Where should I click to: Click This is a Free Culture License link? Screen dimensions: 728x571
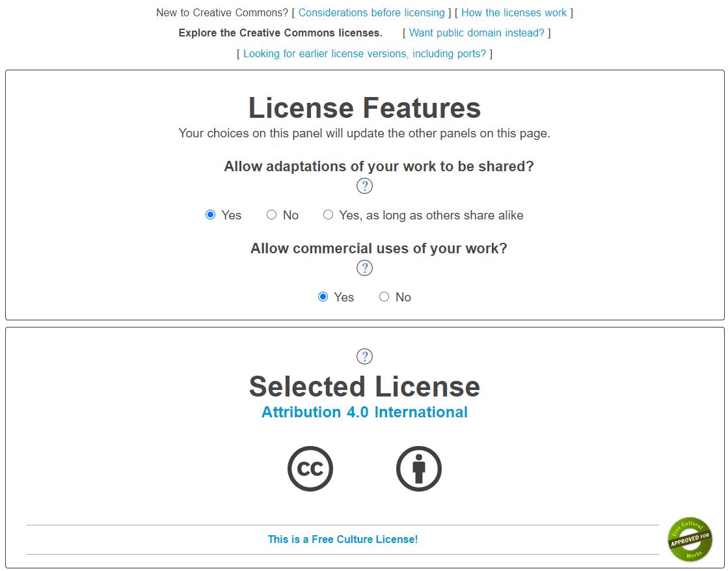tap(343, 539)
